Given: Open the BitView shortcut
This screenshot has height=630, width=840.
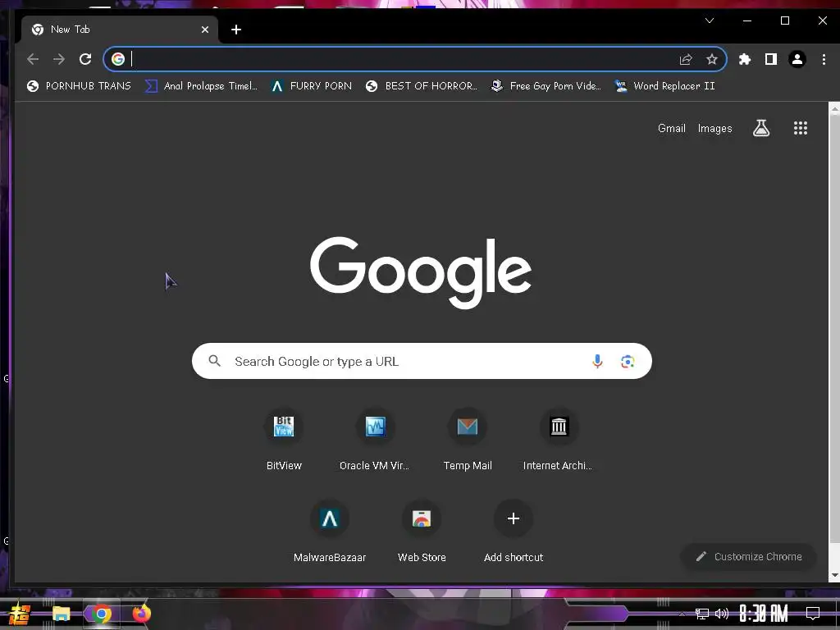Looking at the screenshot, I should [284, 440].
